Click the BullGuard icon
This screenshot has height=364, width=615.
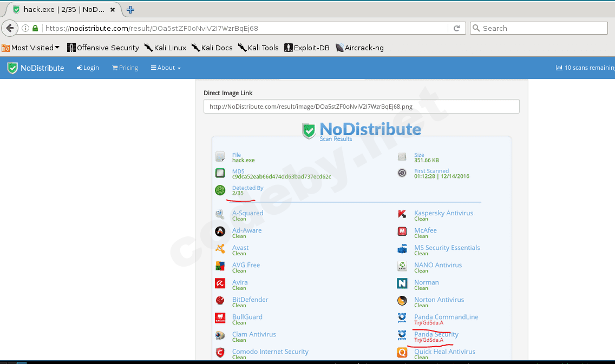pyautogui.click(x=220, y=318)
